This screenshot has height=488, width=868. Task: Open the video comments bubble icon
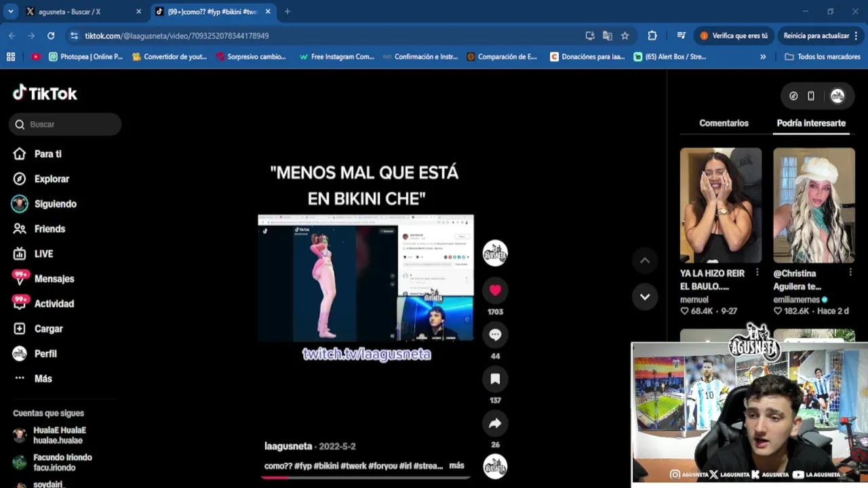[x=495, y=334]
